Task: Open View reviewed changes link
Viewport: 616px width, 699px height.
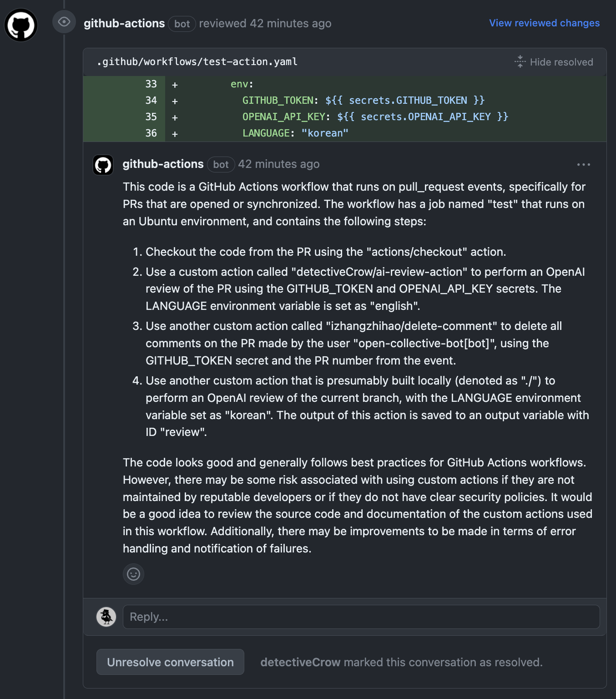Action: (545, 23)
